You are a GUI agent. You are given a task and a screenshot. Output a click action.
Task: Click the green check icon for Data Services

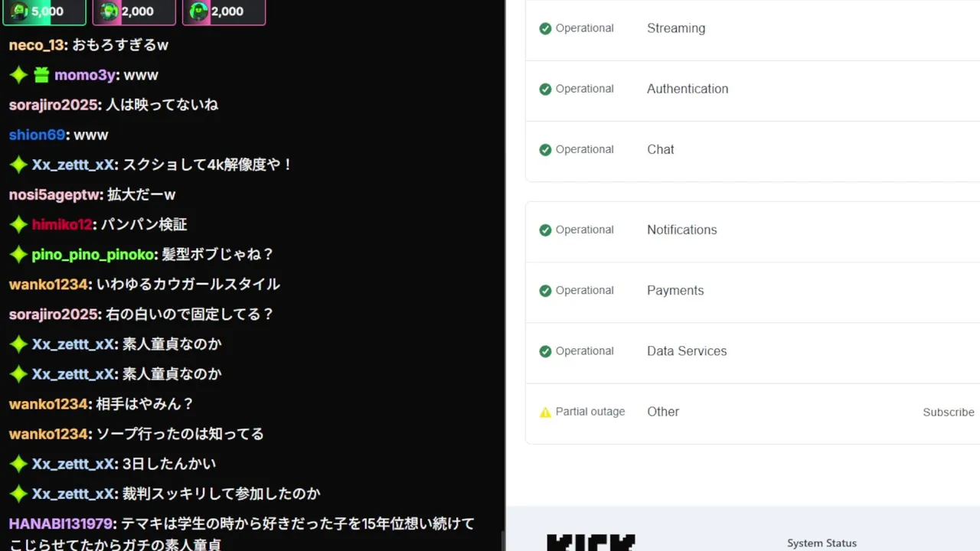coord(545,351)
